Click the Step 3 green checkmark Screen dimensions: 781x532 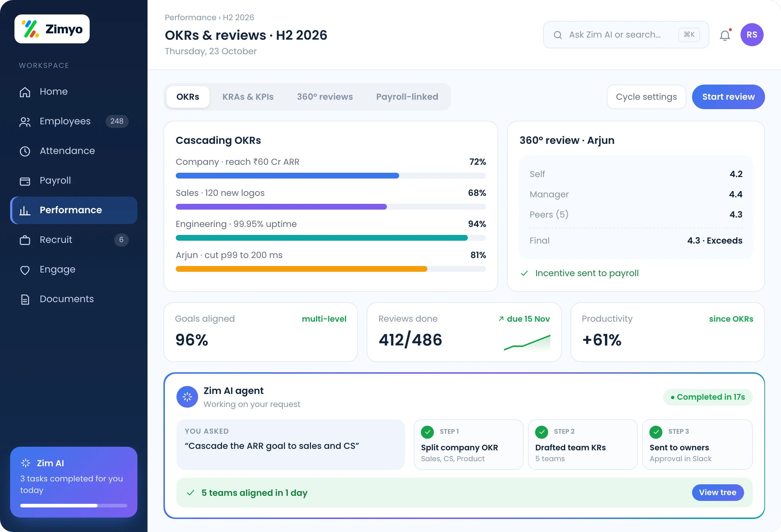click(656, 432)
